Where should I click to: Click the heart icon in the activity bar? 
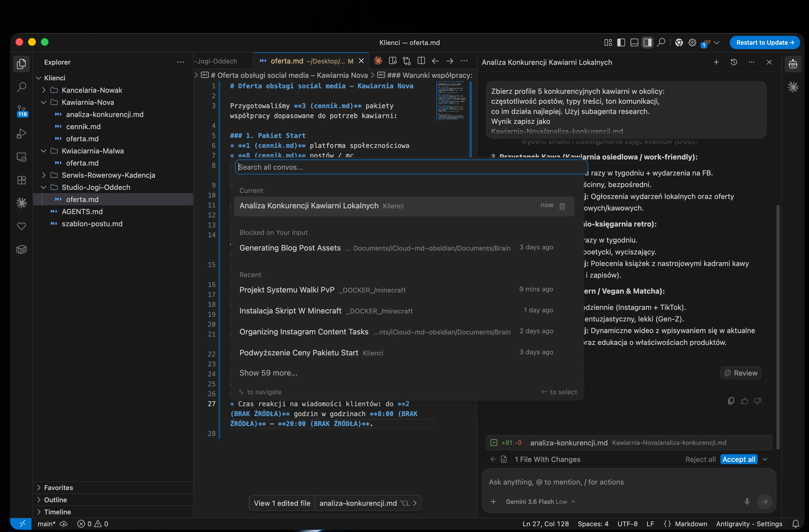(22, 226)
